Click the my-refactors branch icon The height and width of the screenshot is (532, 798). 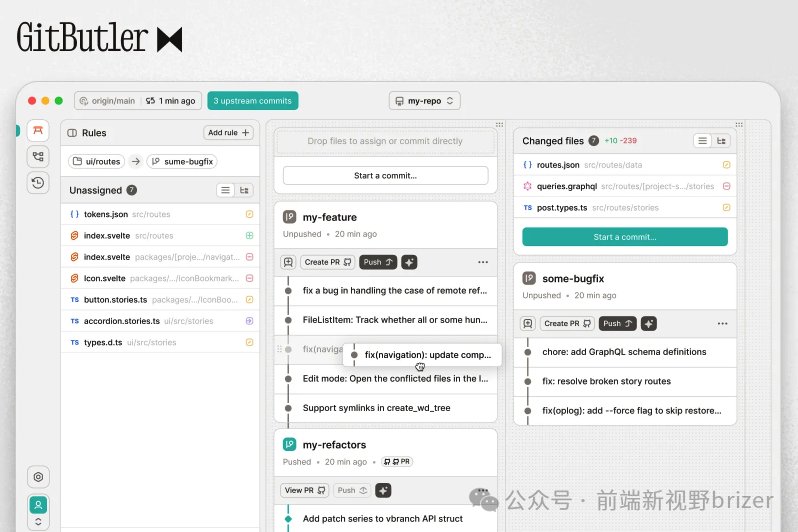[x=290, y=445]
